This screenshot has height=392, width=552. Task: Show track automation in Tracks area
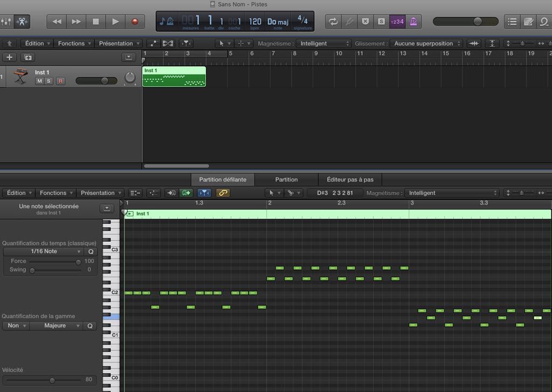point(153,43)
